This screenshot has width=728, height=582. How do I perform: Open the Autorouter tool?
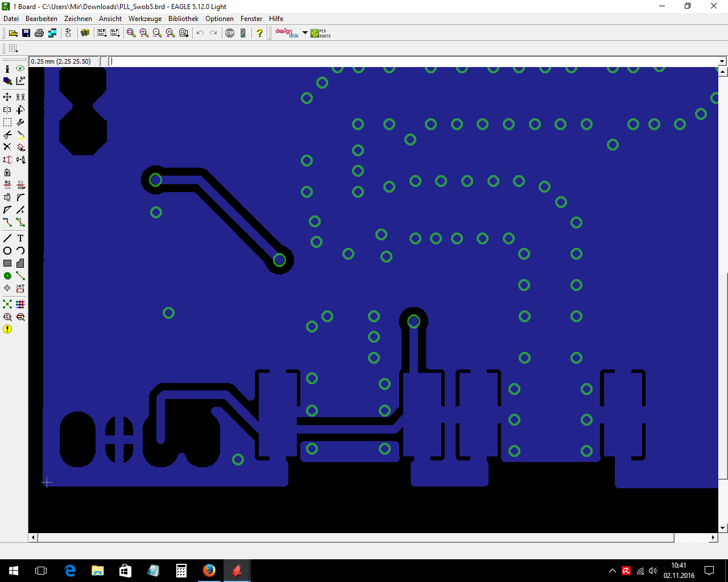pyautogui.click(x=20, y=304)
